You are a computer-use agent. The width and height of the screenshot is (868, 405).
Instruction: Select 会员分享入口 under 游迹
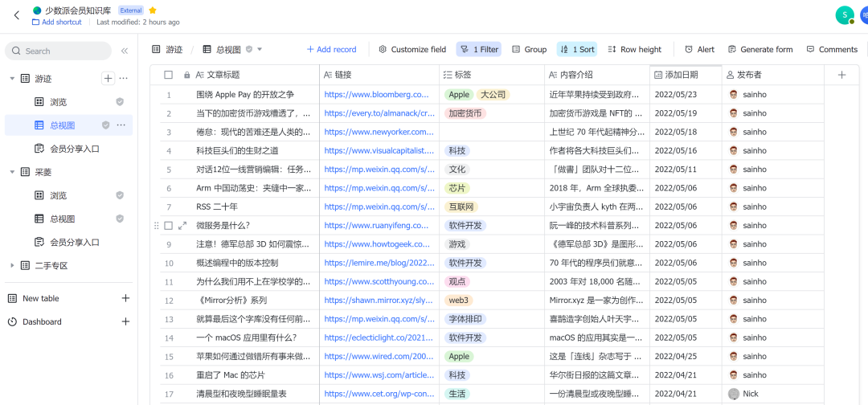pyautogui.click(x=75, y=149)
